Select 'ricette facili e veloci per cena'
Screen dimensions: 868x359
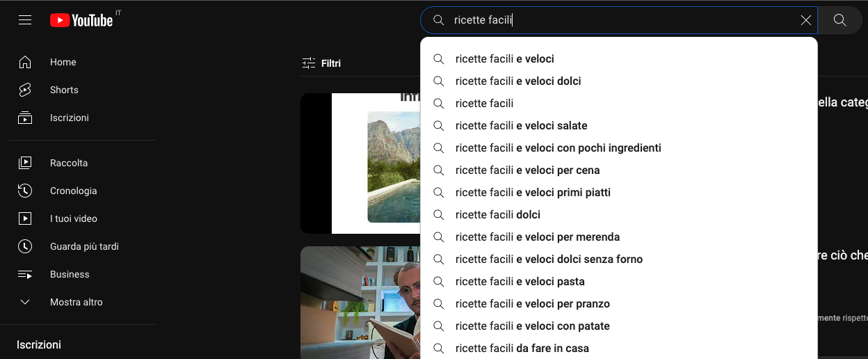[619, 170]
